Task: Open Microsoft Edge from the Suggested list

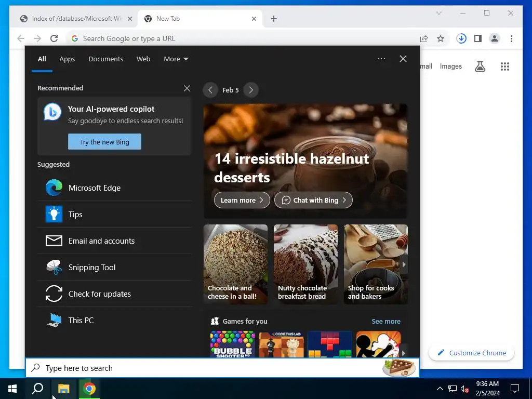Action: coord(114,188)
